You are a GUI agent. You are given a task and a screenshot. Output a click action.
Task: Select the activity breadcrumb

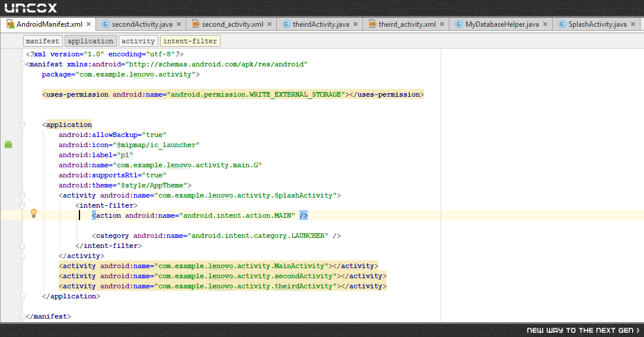(138, 41)
